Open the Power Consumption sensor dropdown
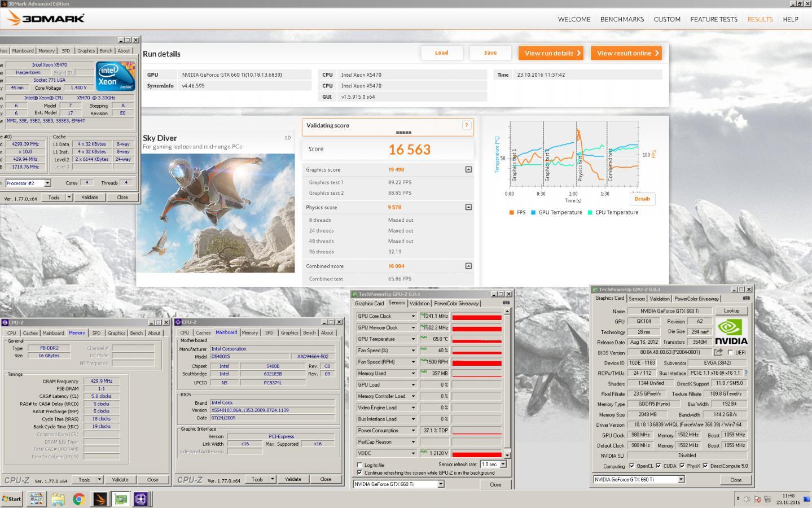812x508 pixels. pos(413,430)
